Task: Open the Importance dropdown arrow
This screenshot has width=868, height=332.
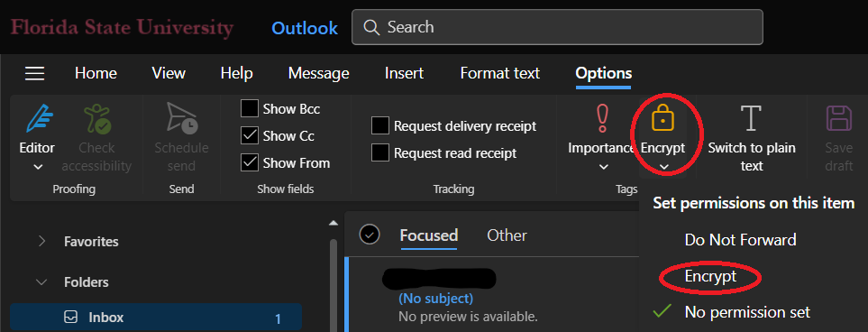Action: [603, 167]
